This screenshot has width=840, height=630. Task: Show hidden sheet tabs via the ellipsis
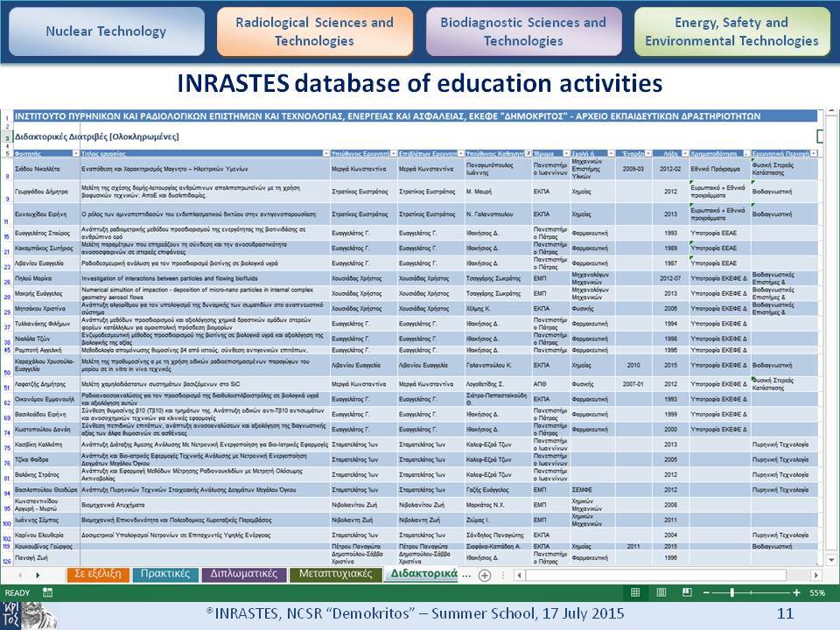click(x=466, y=574)
